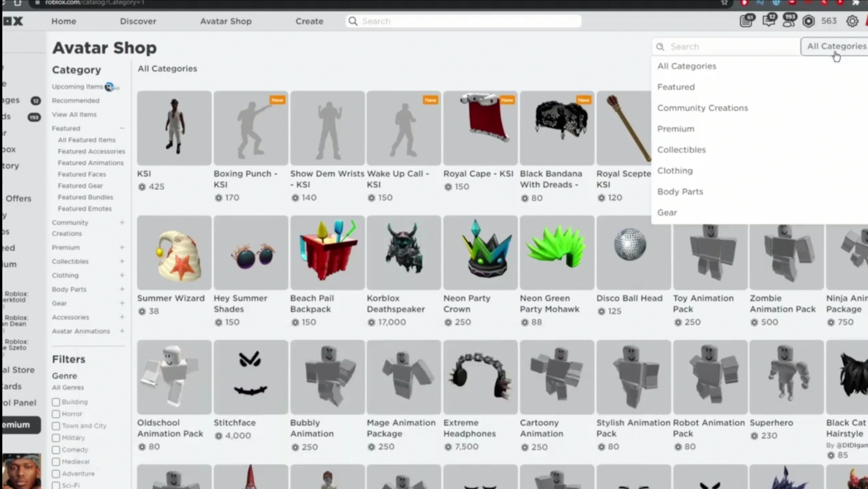This screenshot has height=489, width=868.
Task: Select Collectibles from the open categories dropdown
Action: pos(682,149)
